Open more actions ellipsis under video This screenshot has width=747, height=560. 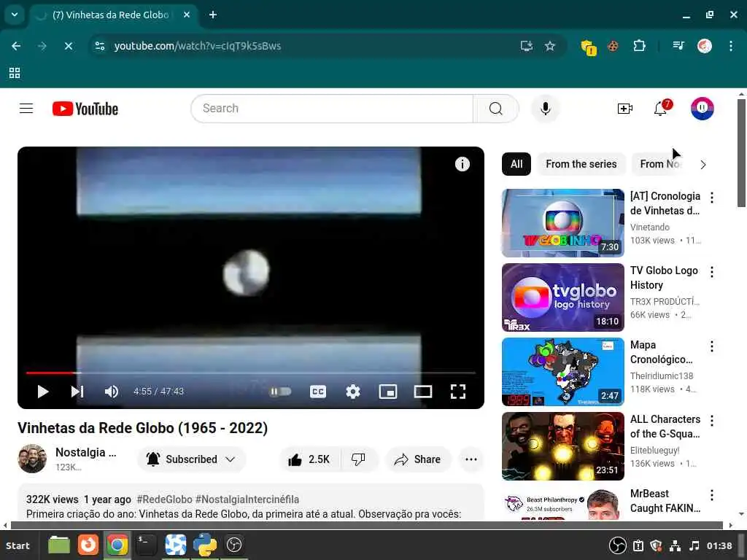471,459
